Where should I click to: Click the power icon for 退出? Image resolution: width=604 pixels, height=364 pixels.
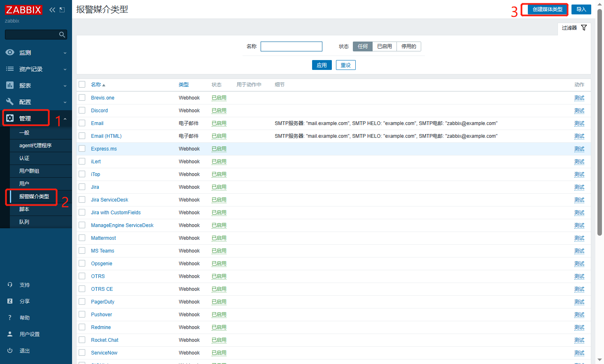10,350
